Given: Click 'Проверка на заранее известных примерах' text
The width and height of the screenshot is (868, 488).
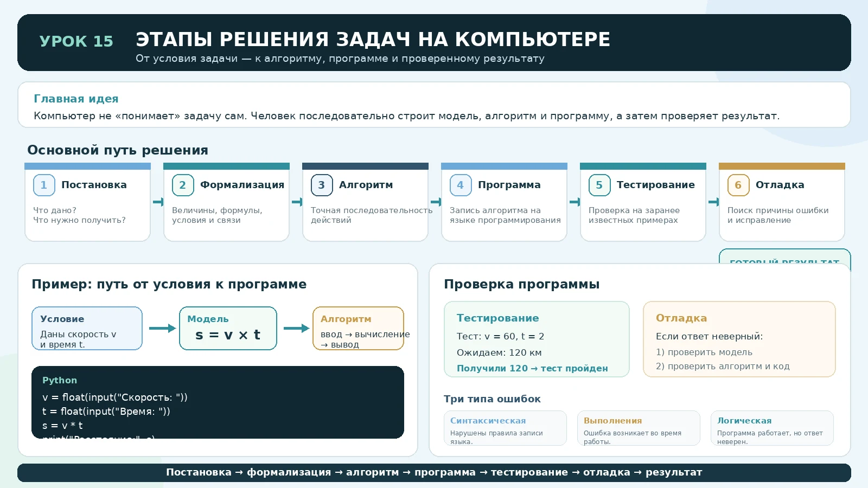Looking at the screenshot, I should (x=634, y=215).
